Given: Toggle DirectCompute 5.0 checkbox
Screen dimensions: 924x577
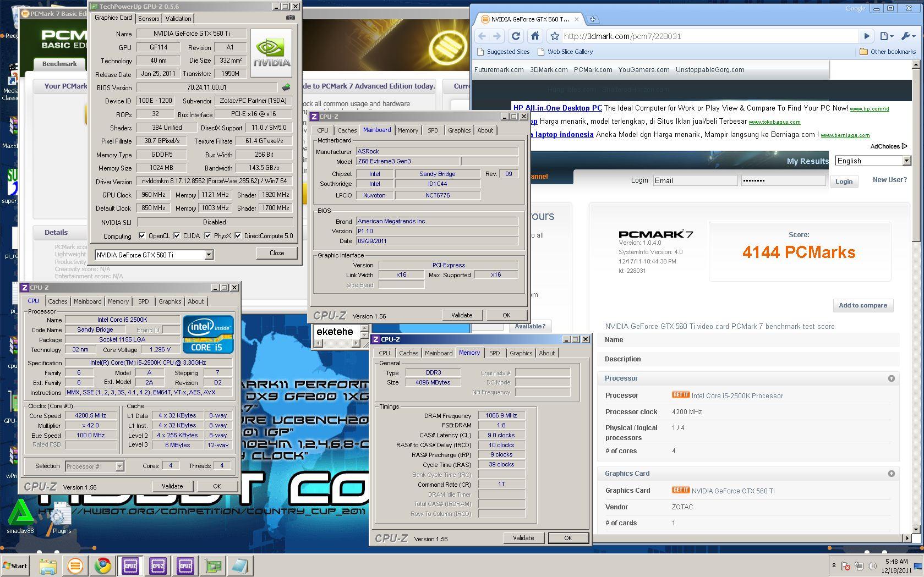Looking at the screenshot, I should click(238, 235).
